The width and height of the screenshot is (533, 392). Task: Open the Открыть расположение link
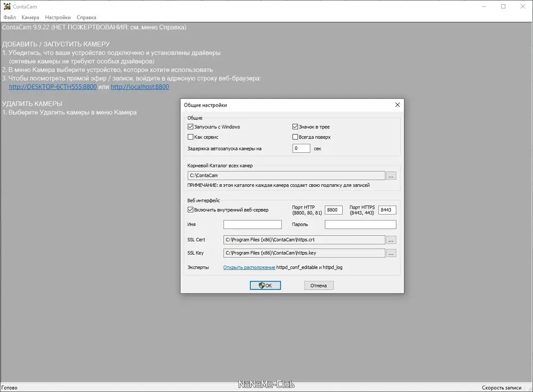[x=249, y=267]
